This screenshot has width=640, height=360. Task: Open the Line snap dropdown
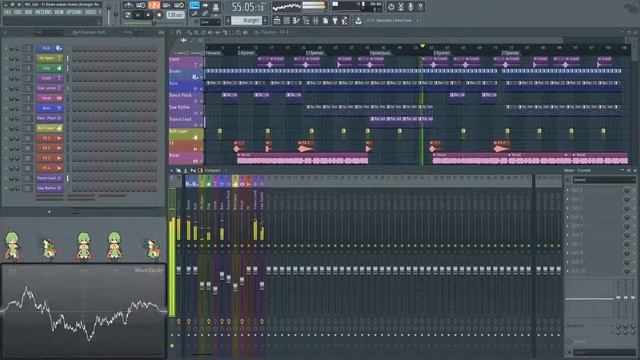tap(210, 22)
